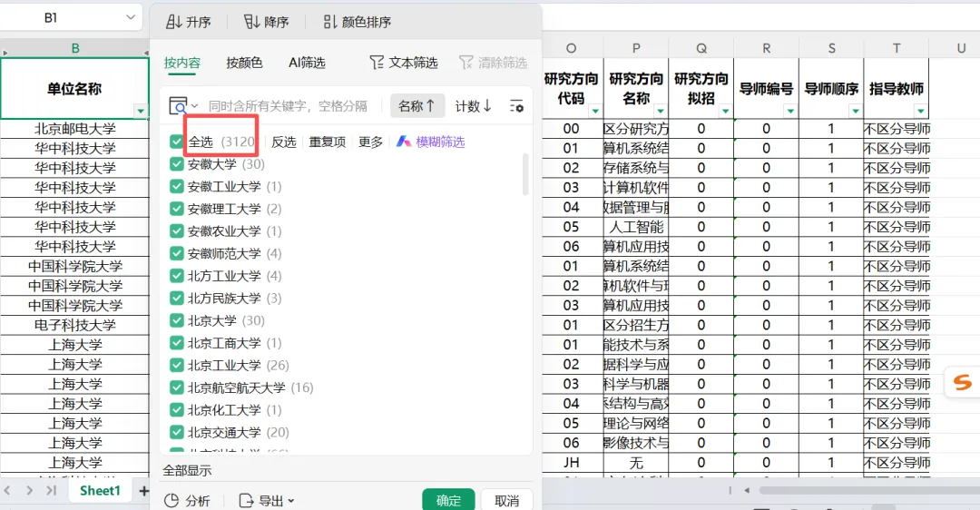Select cell 电子科技大学

75,325
